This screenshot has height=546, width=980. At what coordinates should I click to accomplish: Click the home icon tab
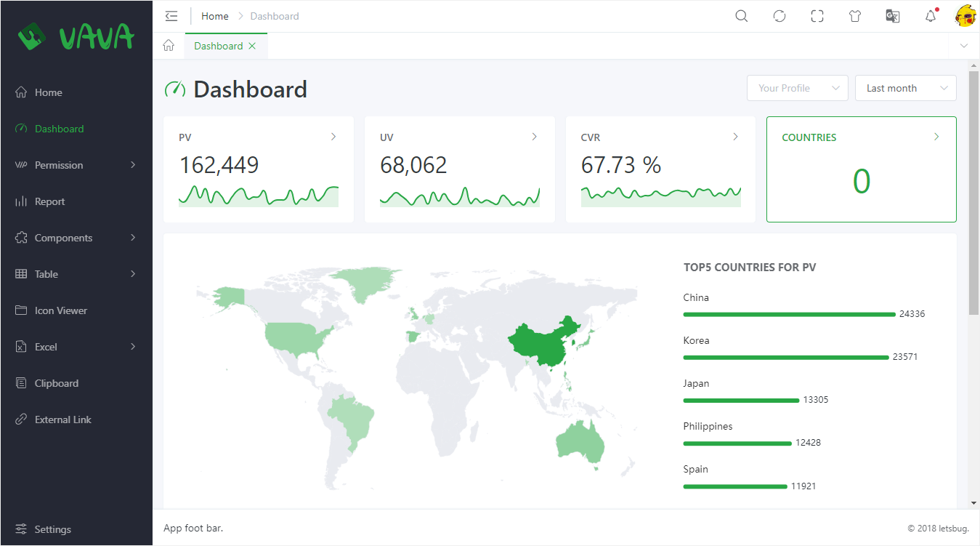point(169,46)
